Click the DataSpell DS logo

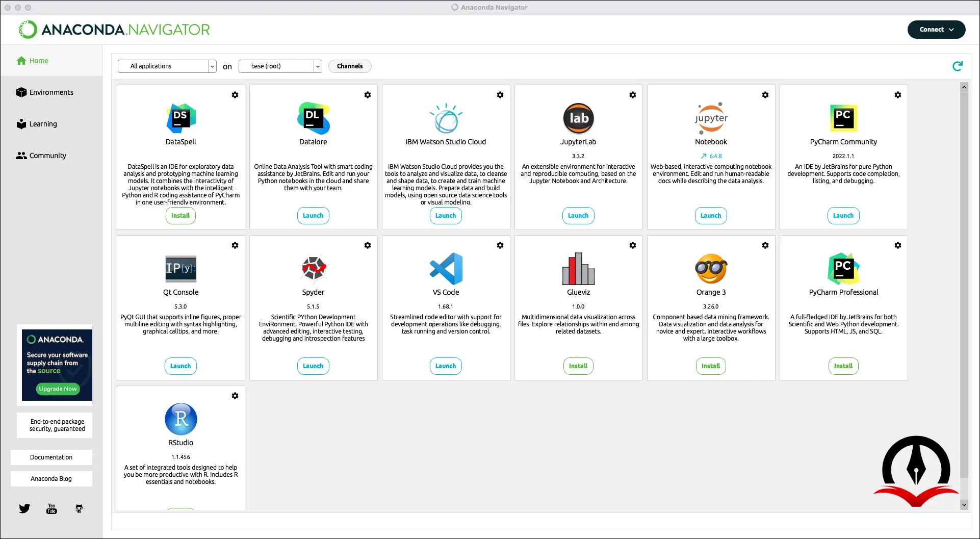[181, 118]
